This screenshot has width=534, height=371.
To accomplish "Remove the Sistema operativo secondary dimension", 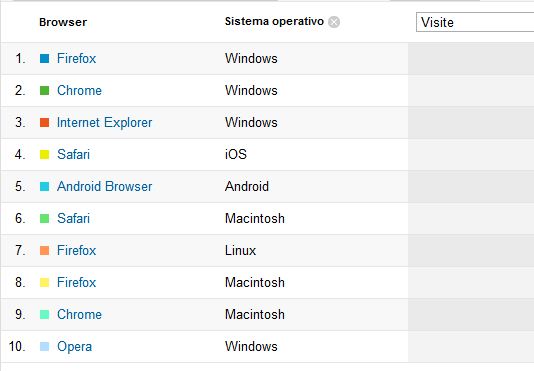I will 334,22.
